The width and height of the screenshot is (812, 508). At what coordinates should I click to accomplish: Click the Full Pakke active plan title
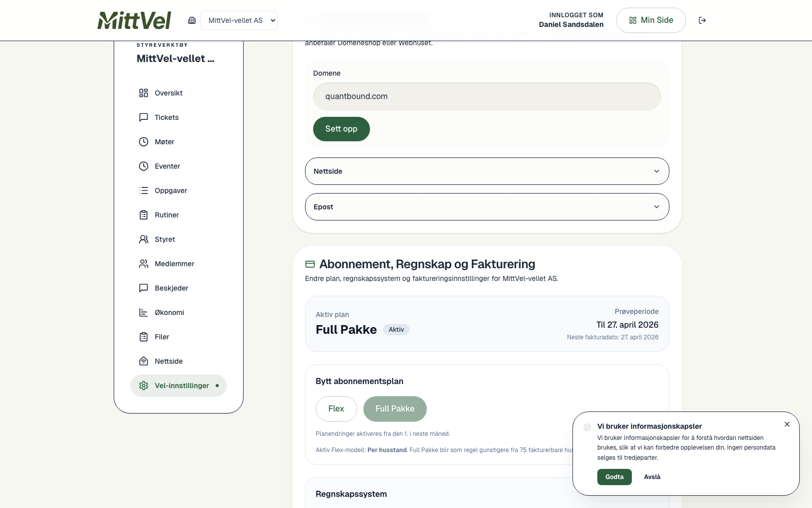pyautogui.click(x=346, y=330)
